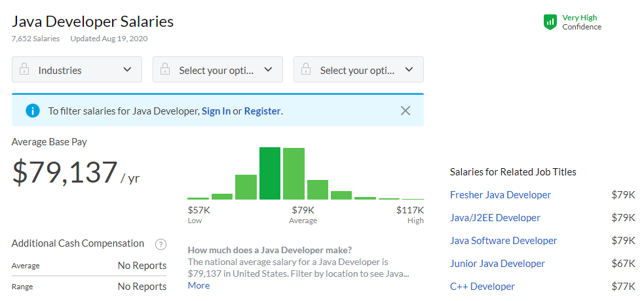Expand the rightmost 'Select your option' dropdown
Image resolution: width=644 pixels, height=301 pixels.
tap(358, 69)
